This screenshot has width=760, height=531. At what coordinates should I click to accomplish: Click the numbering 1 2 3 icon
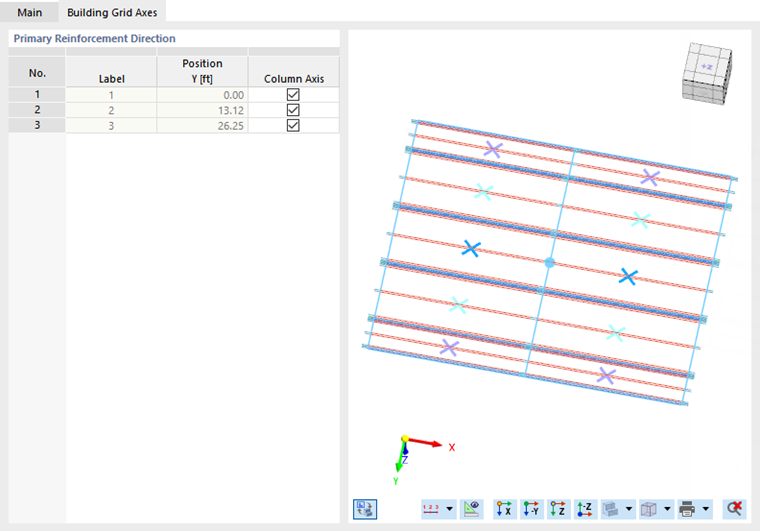pyautogui.click(x=431, y=509)
